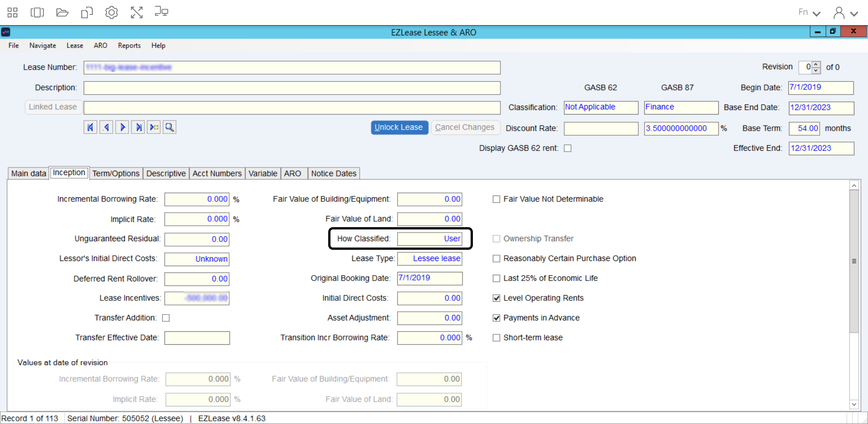Open the folder icon in top toolbar

tap(62, 12)
